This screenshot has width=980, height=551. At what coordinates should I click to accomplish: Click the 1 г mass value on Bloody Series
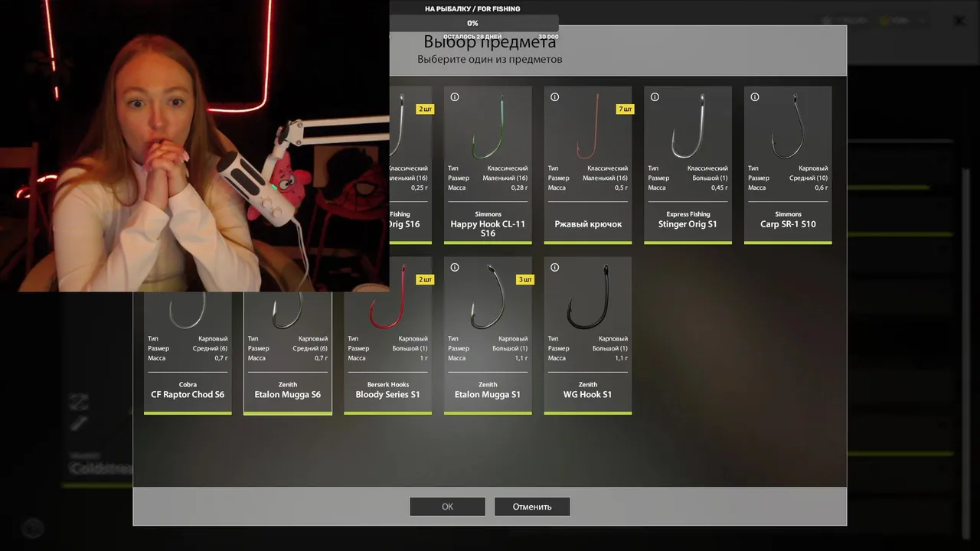[424, 359]
